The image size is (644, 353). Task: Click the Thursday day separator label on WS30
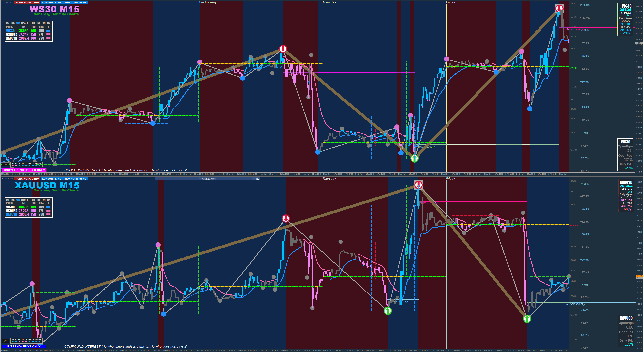point(329,2)
